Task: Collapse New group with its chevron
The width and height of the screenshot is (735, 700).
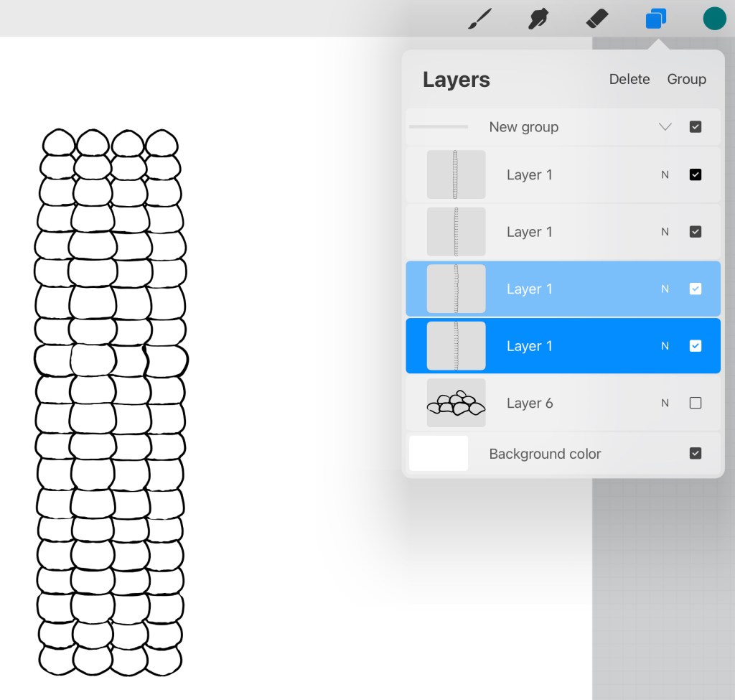Action: point(665,127)
